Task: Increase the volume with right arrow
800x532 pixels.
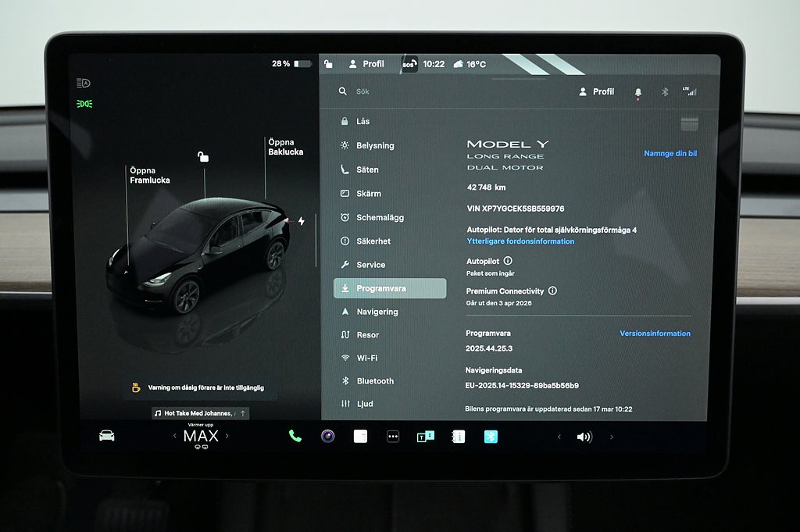Action: (x=611, y=437)
